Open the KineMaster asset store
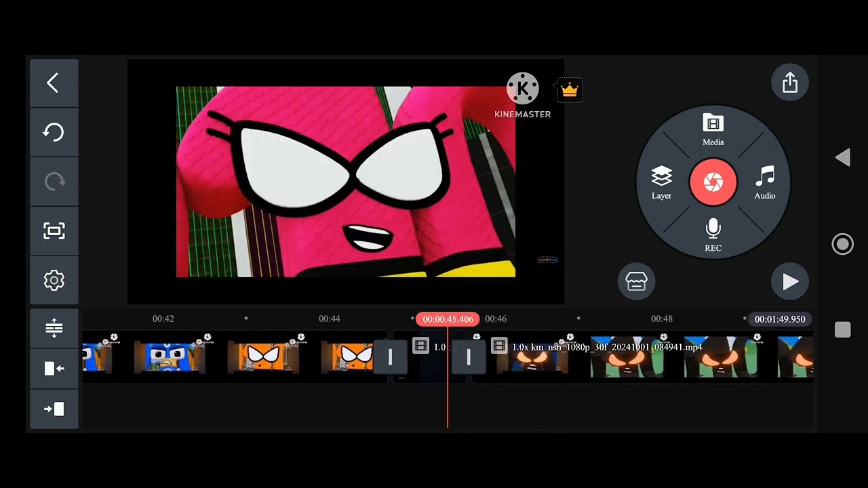This screenshot has width=868, height=488. [x=636, y=281]
